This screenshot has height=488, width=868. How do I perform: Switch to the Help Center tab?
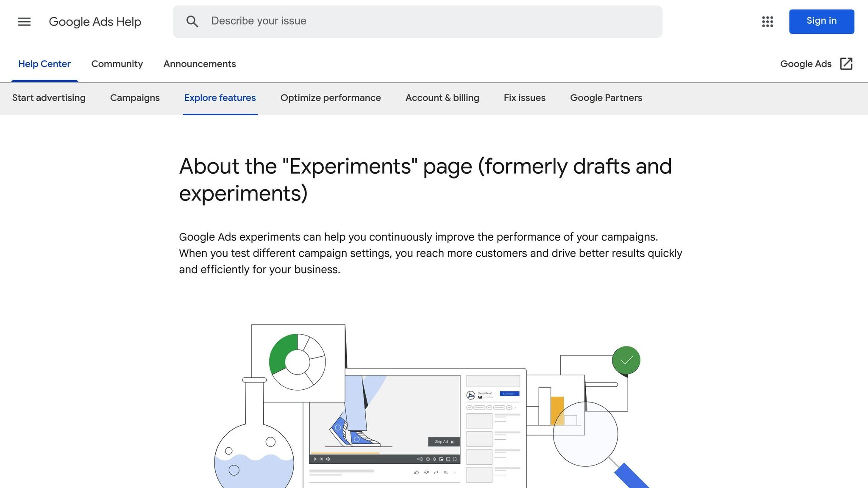[x=44, y=64]
